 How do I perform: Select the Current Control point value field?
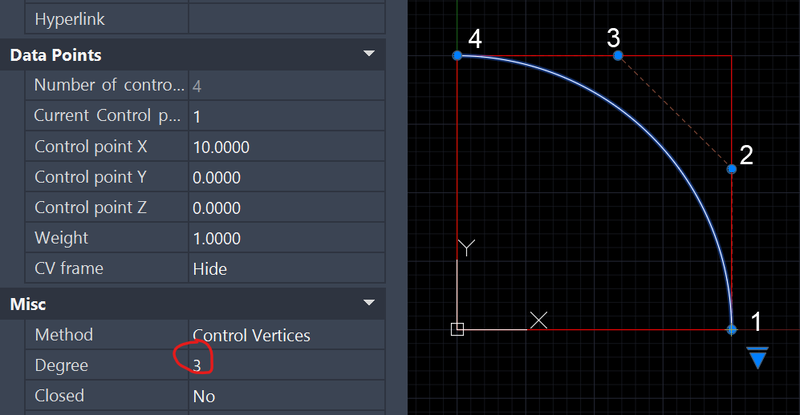(287, 116)
